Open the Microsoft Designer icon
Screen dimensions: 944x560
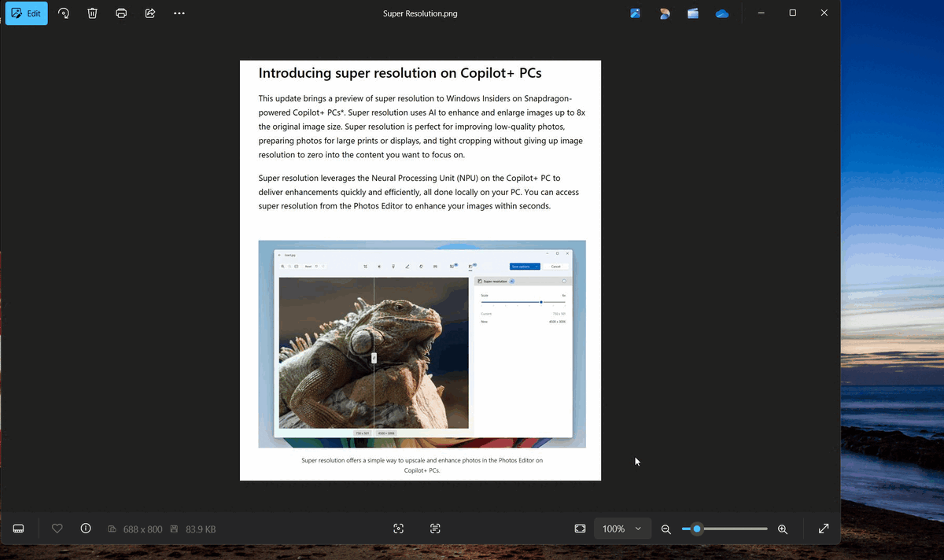[665, 13]
